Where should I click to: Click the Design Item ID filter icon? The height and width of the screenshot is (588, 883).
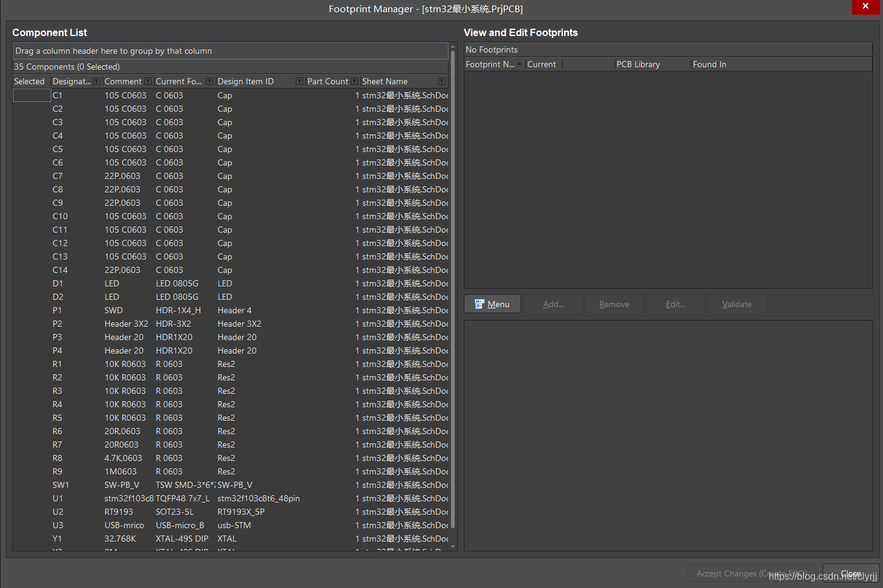point(299,81)
